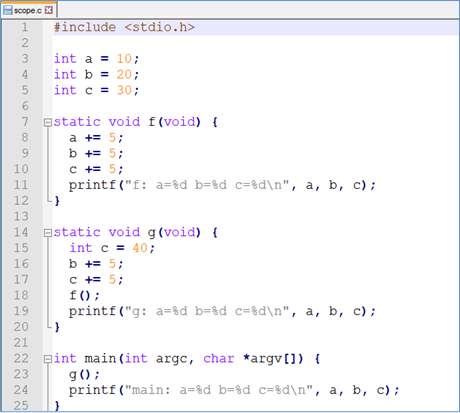The image size is (460, 413).
Task: Click the save icon on the scope.c tab
Action: click(x=7, y=10)
